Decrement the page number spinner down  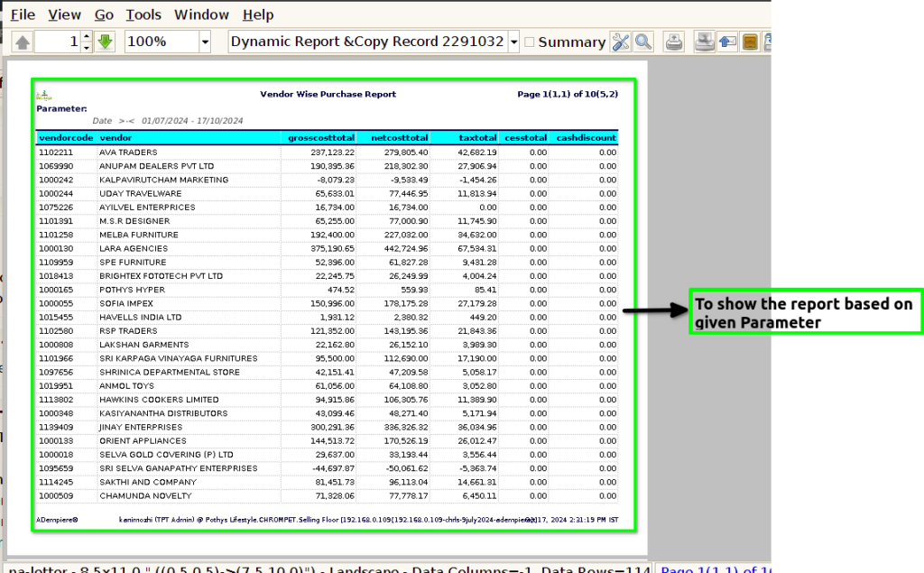click(87, 47)
